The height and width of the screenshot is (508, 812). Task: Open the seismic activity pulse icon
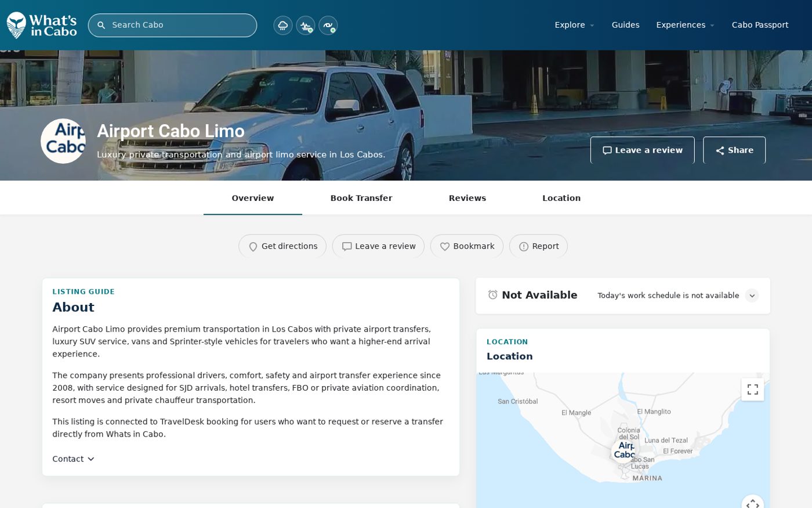click(x=306, y=26)
